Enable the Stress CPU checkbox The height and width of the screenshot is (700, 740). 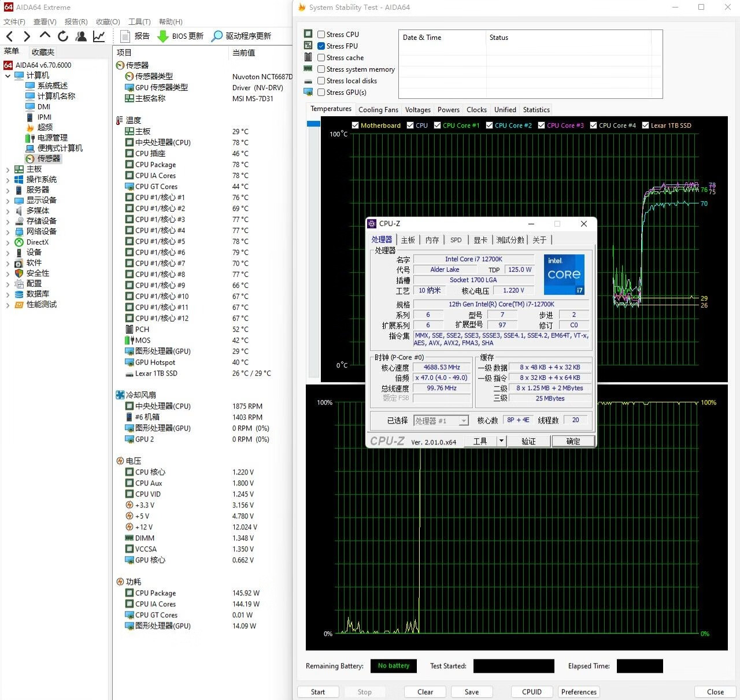click(321, 34)
